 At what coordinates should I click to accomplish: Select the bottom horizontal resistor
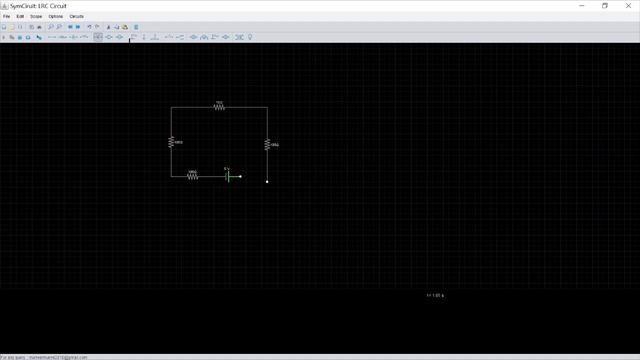[x=192, y=176]
